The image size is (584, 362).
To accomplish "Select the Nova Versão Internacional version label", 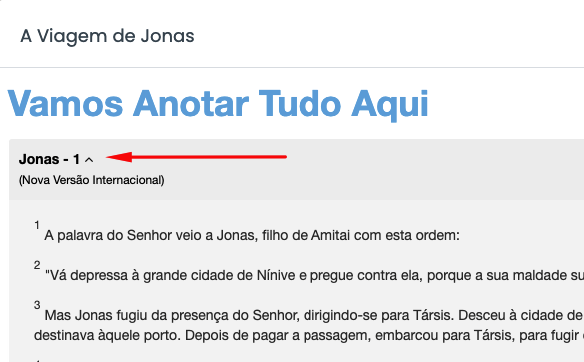I will click(92, 180).
